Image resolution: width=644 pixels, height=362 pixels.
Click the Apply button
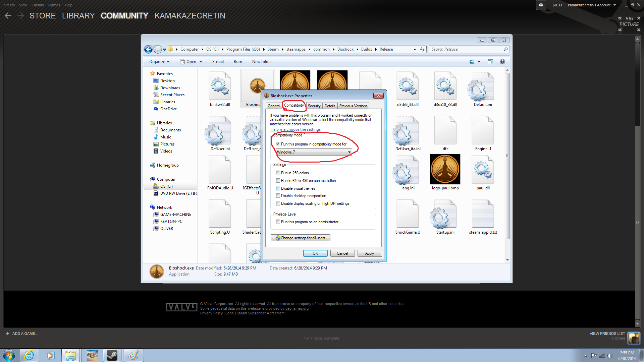(369, 253)
